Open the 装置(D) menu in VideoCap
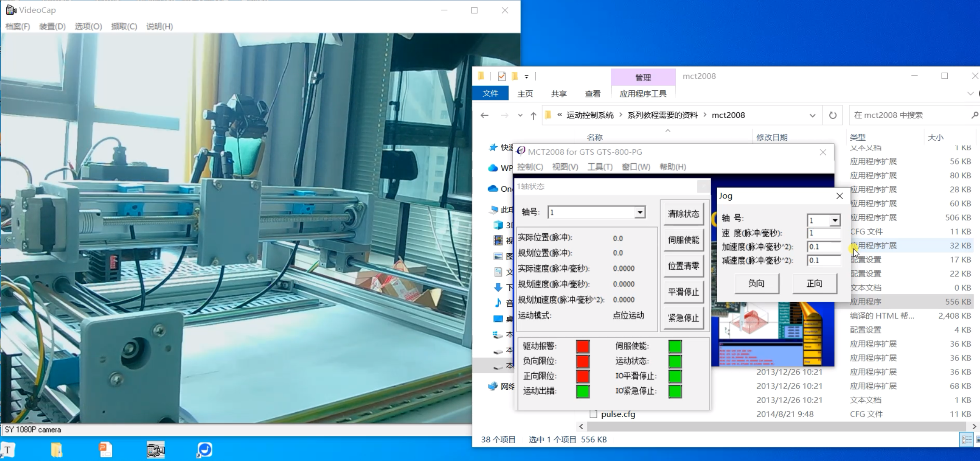Screen dimensions: 980x461 coord(52,26)
